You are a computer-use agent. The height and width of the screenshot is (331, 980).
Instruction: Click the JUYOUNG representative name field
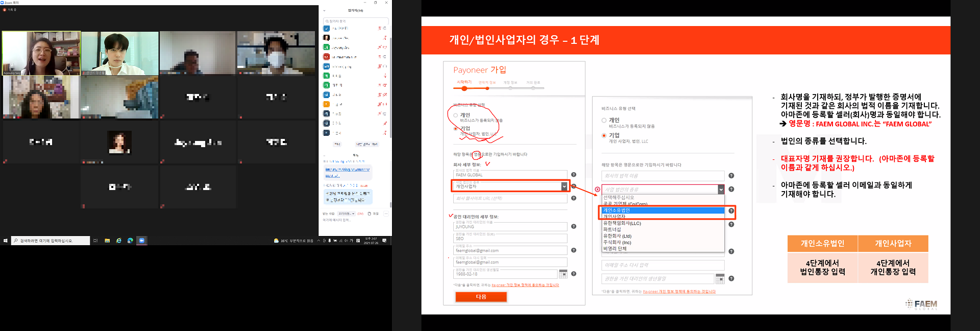(510, 226)
